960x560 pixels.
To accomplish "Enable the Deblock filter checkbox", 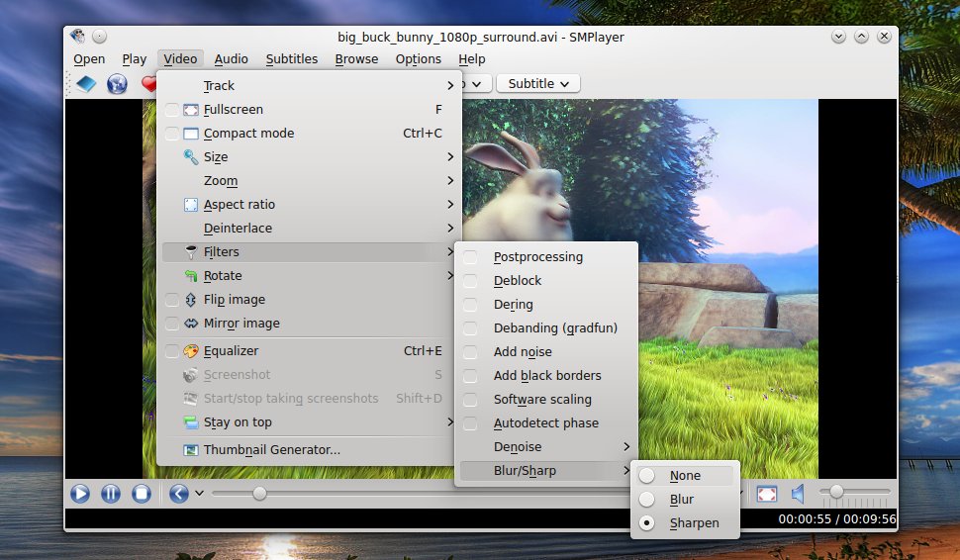I will coord(470,281).
